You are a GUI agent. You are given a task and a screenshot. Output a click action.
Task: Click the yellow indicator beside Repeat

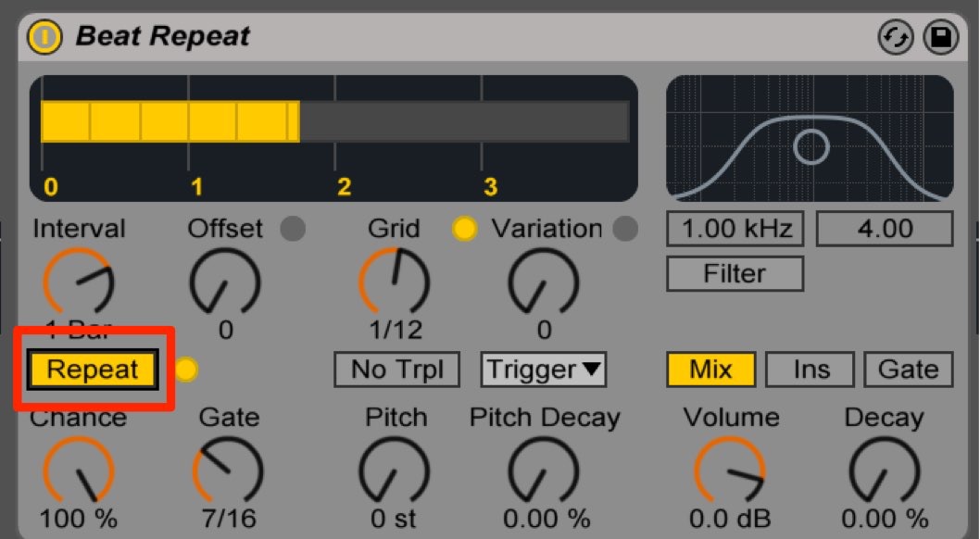(x=185, y=370)
